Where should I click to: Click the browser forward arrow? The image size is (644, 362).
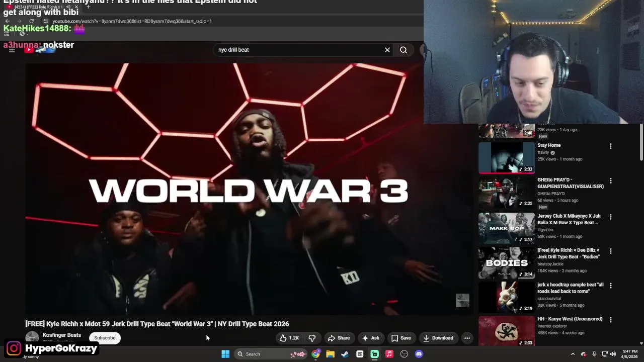(x=19, y=21)
